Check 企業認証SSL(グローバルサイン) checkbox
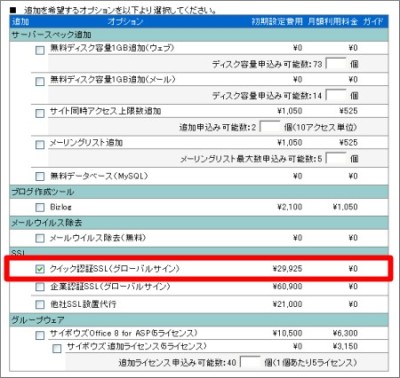Viewport: 400px width, 378px height. coord(40,287)
